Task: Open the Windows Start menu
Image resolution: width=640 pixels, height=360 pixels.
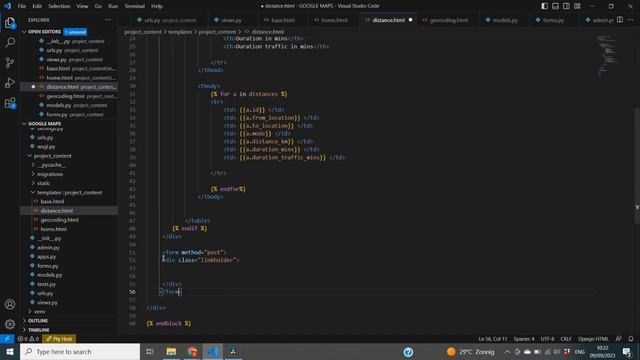Action: (10, 352)
